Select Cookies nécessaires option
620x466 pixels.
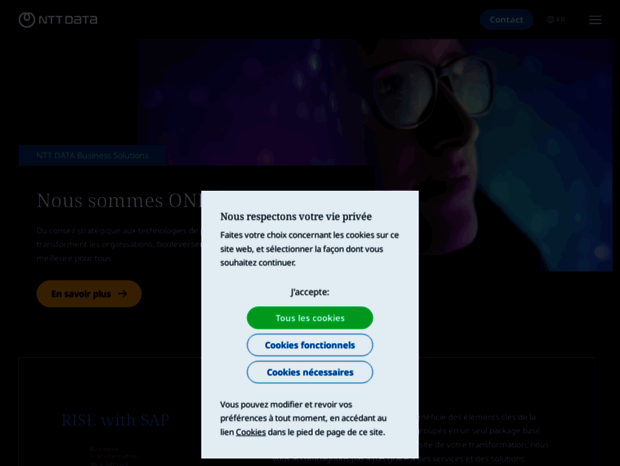point(310,372)
